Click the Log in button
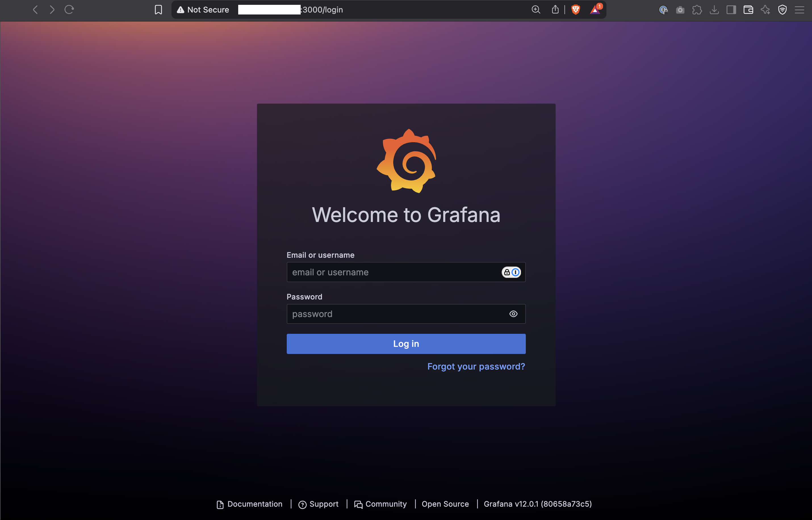 [x=406, y=344]
